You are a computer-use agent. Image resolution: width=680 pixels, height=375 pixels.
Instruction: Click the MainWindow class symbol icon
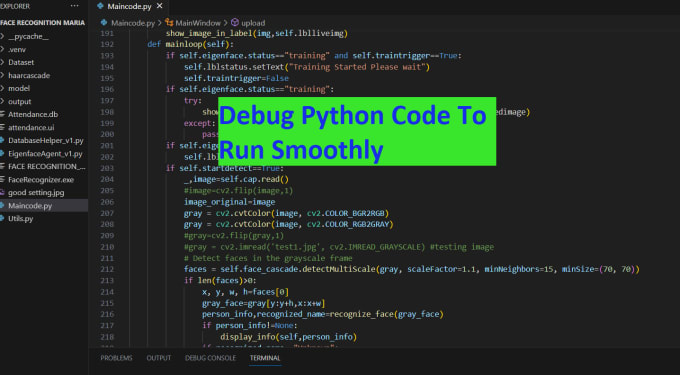pos(169,23)
